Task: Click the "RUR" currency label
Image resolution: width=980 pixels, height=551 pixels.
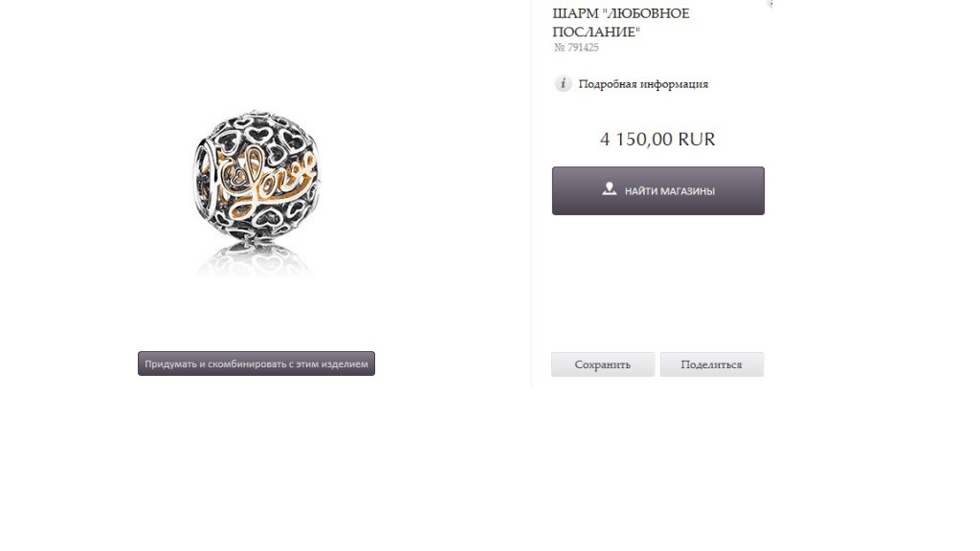Action: (x=697, y=139)
